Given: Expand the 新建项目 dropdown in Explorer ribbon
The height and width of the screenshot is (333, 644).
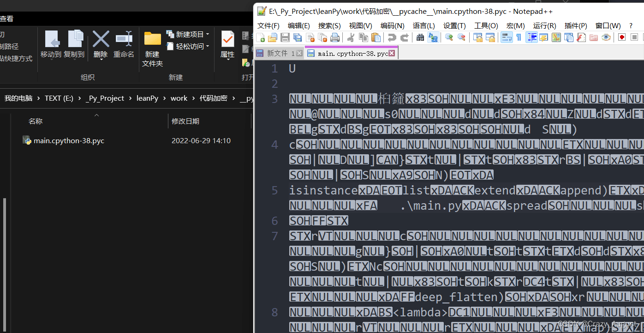Looking at the screenshot, I should [208, 35].
